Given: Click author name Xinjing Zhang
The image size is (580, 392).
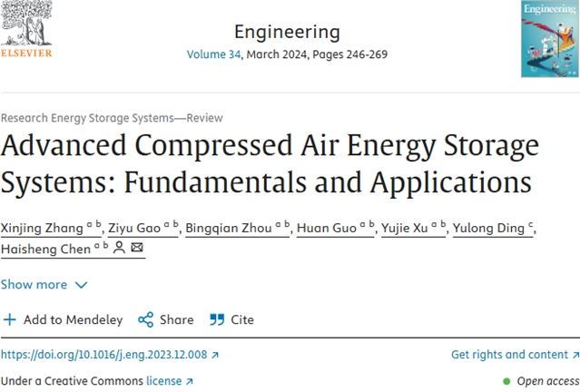Looking at the screenshot, I should coord(42,228).
